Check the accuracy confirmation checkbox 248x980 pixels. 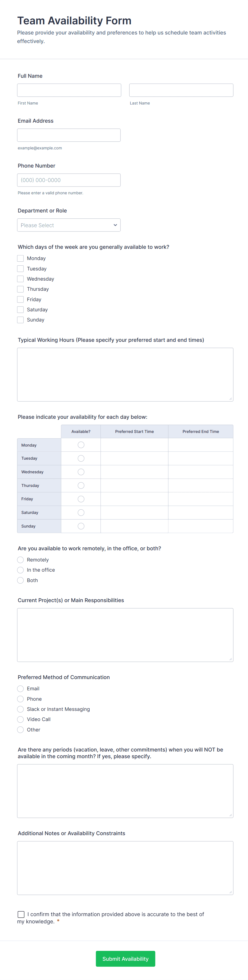(21, 914)
